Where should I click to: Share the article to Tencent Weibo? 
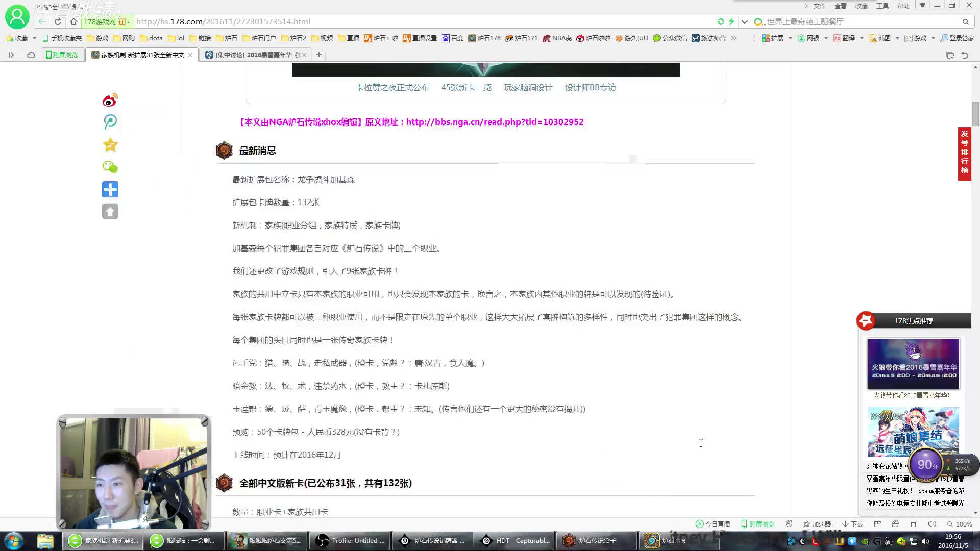pyautogui.click(x=110, y=122)
